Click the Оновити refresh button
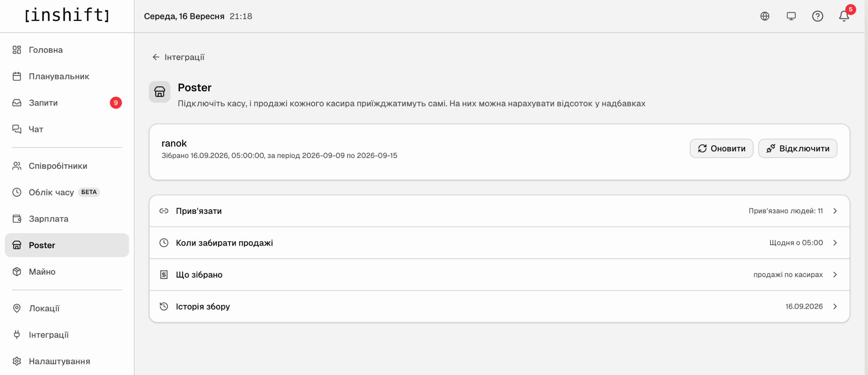 [x=721, y=148]
